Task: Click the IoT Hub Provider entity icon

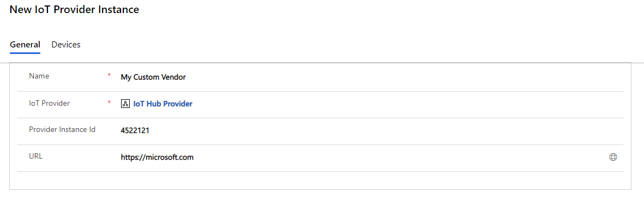Action: pos(125,104)
